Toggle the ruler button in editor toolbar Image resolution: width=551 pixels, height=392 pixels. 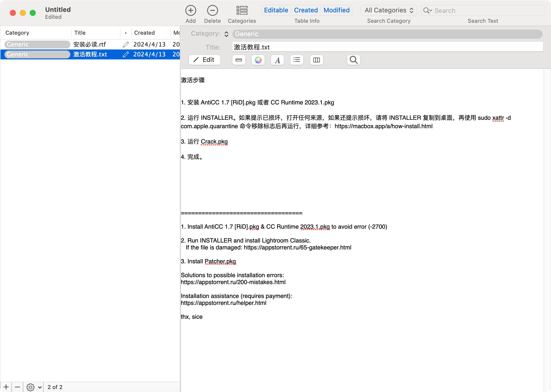tap(239, 60)
